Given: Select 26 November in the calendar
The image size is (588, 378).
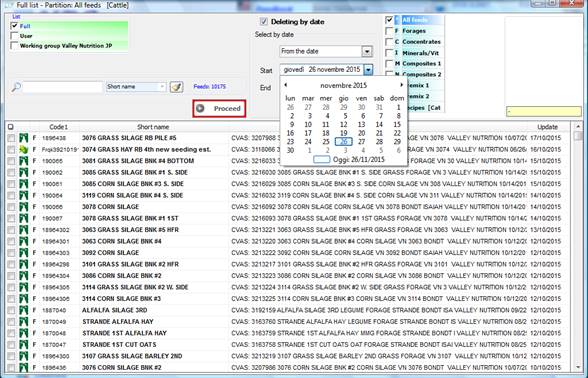Looking at the screenshot, I should tap(344, 142).
